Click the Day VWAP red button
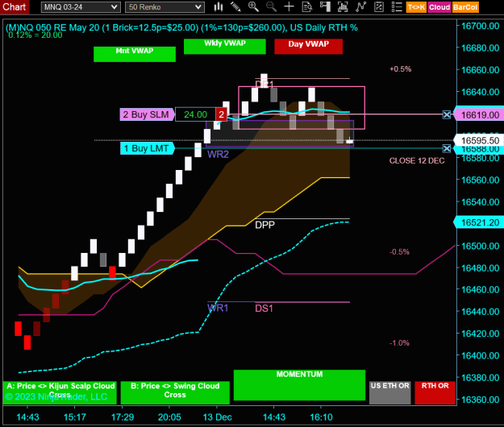This screenshot has height=427, width=504. point(308,46)
